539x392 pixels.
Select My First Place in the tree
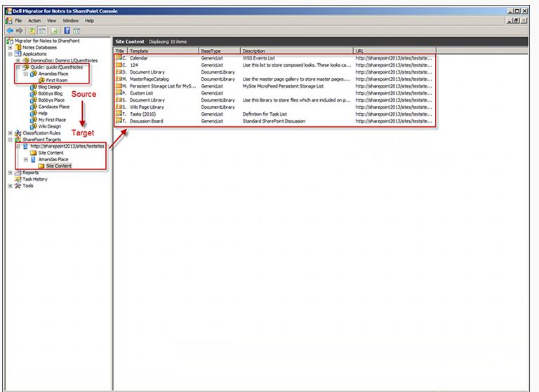[x=52, y=120]
